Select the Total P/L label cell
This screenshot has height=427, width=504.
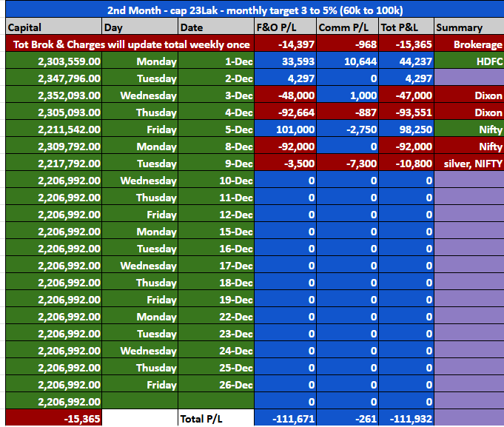216,418
